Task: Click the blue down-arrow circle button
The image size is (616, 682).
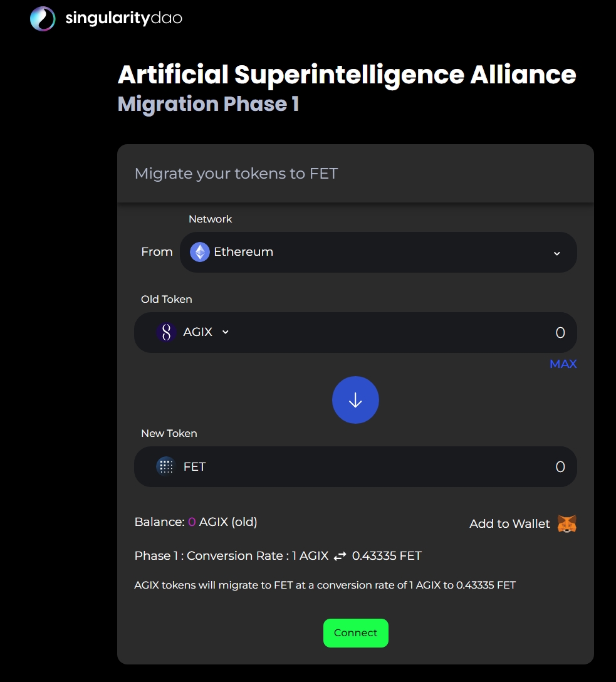Action: click(x=355, y=400)
